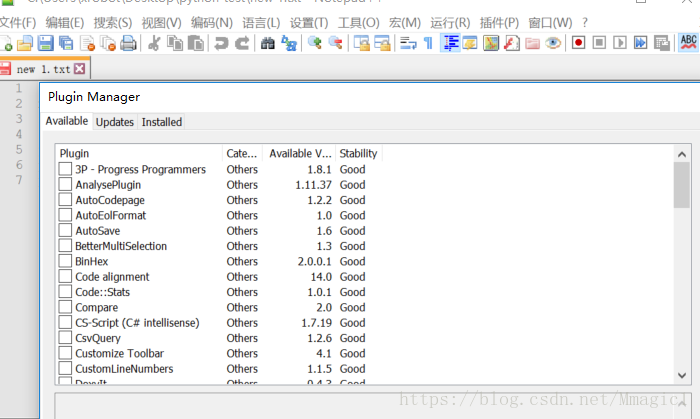700x419 pixels.
Task: Save the recorded macro icon
Action: click(x=662, y=43)
